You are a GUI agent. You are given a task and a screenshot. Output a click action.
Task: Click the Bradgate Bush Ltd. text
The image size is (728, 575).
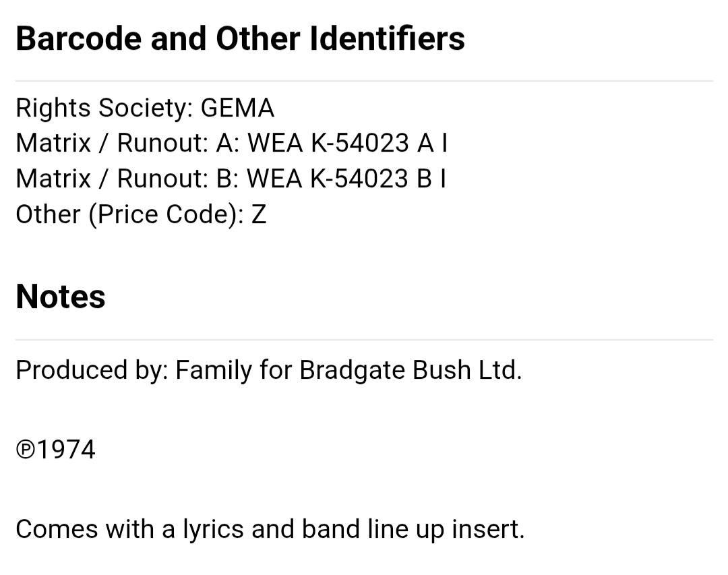click(411, 370)
